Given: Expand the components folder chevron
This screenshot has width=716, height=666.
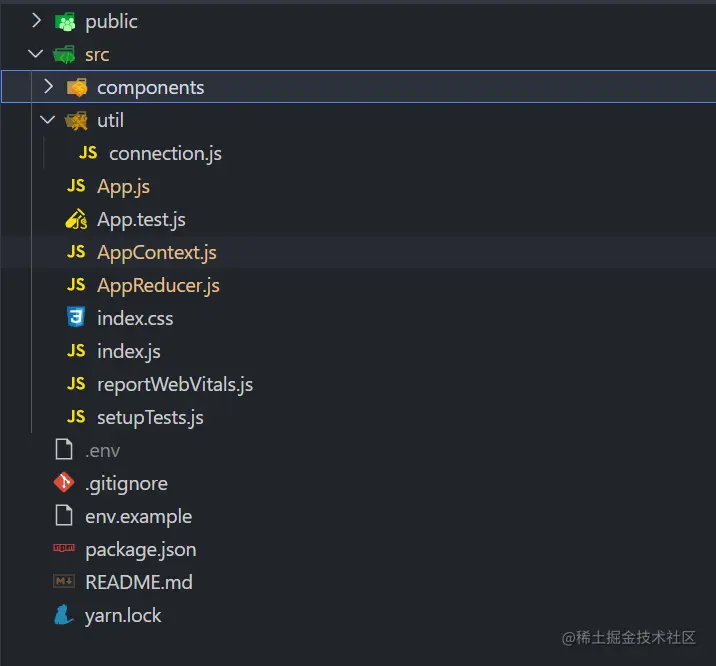Looking at the screenshot, I should [48, 87].
